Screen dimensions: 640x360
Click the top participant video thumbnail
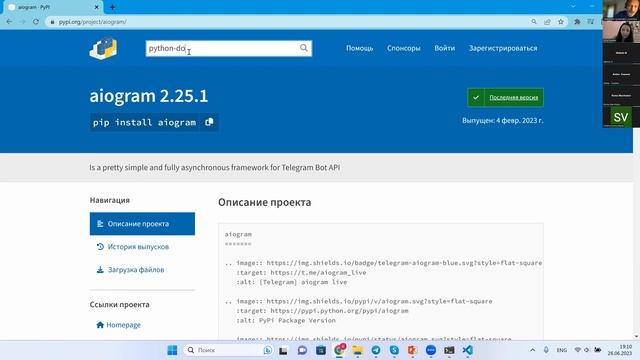tap(621, 10)
